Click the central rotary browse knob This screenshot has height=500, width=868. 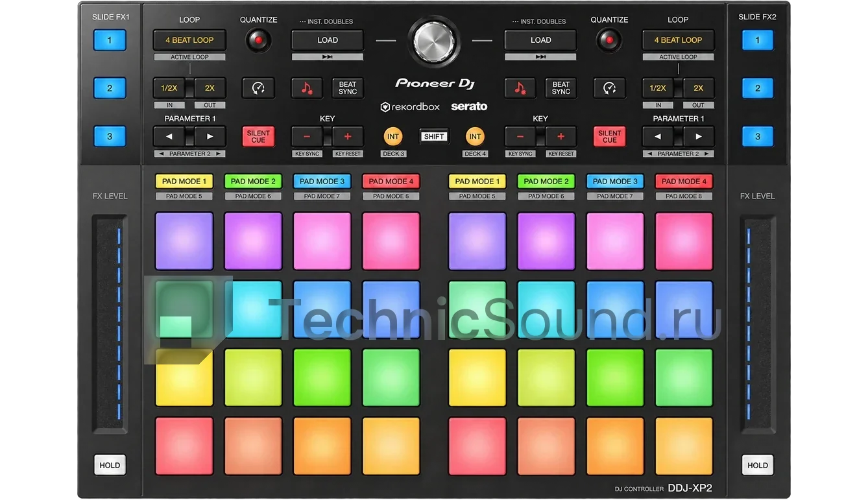tap(434, 41)
